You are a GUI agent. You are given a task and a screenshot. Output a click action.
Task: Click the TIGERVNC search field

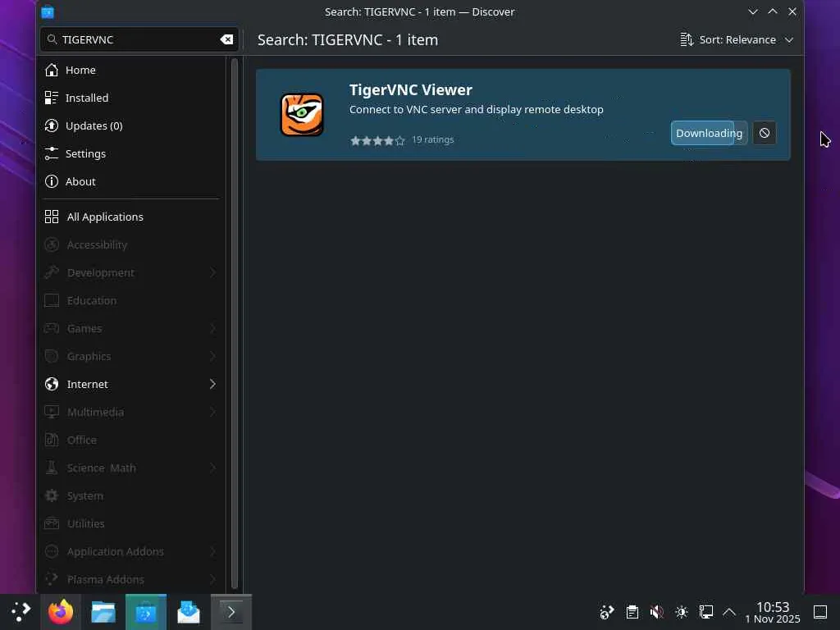139,39
